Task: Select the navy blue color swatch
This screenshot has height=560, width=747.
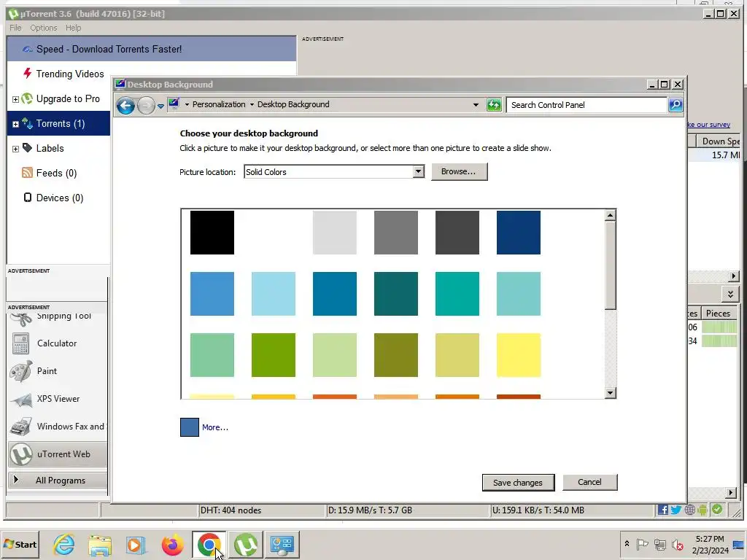Action: point(519,233)
